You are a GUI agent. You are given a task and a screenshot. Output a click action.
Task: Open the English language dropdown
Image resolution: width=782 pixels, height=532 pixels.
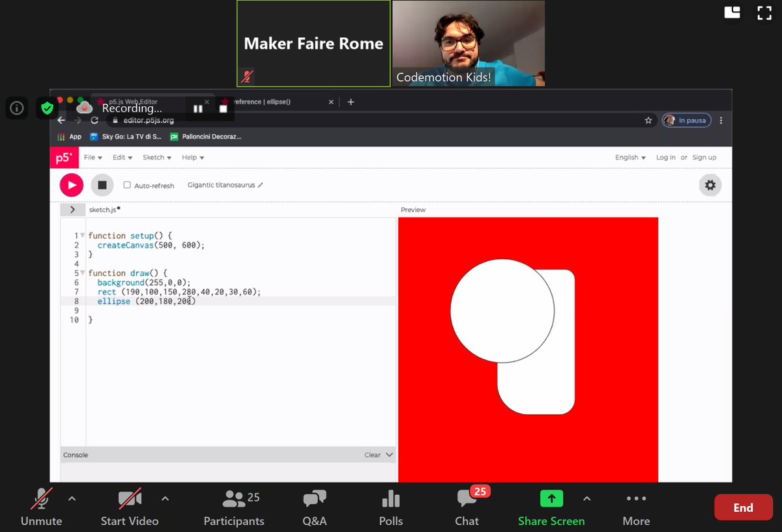coord(630,158)
